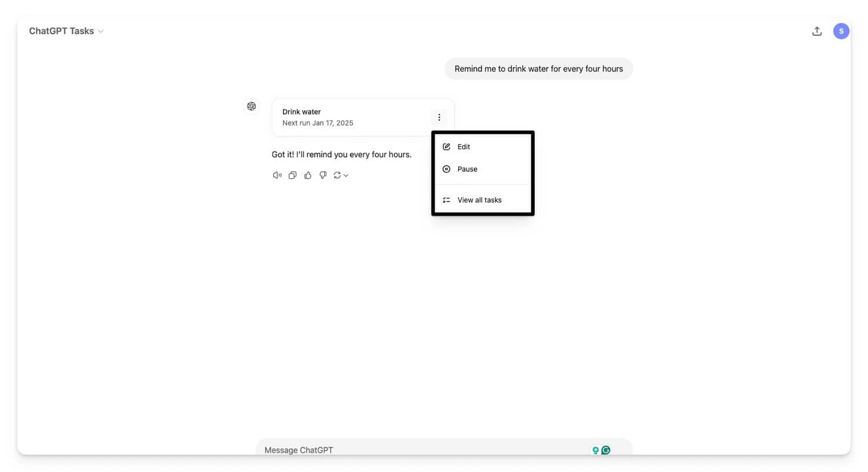Play the response with the read aloud icon
868x472 pixels.
277,175
